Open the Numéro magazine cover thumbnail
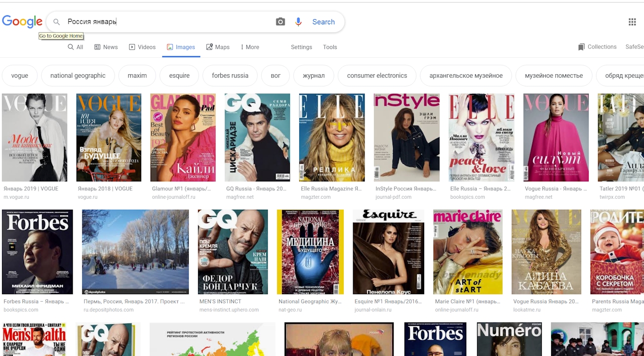The image size is (644, 356). click(x=509, y=339)
